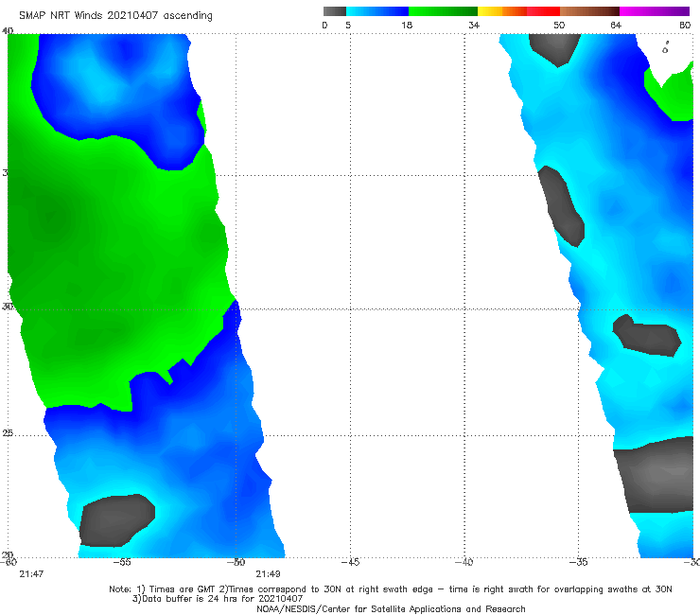Click the longitude label '-55'
This screenshot has width=700, height=615.
click(x=122, y=562)
